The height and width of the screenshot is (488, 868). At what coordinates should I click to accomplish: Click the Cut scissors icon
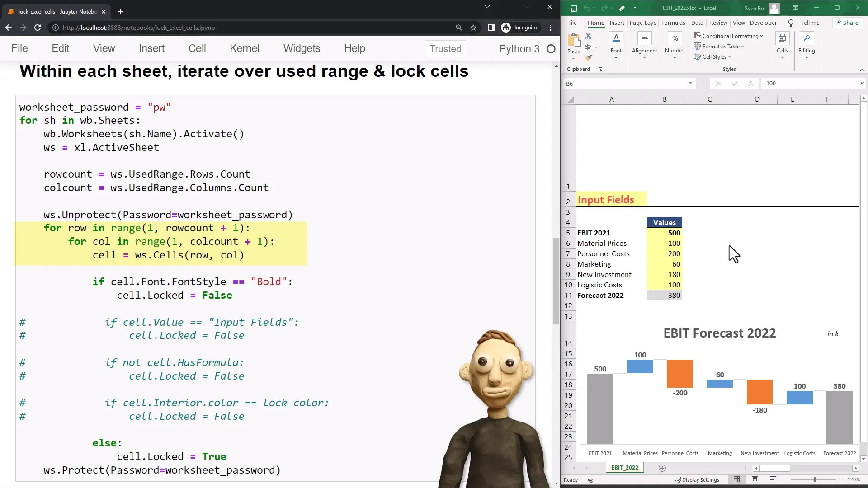point(588,36)
